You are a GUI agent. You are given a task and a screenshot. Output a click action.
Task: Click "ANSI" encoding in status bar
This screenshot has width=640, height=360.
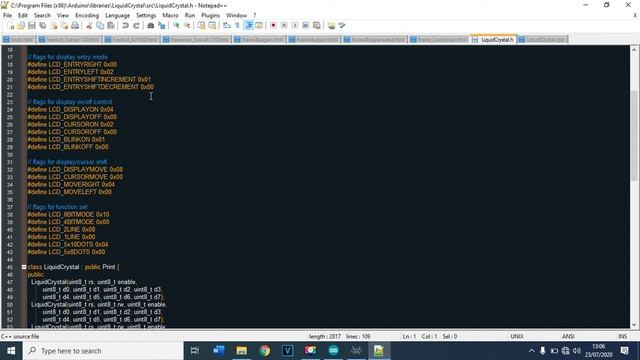coord(568,336)
